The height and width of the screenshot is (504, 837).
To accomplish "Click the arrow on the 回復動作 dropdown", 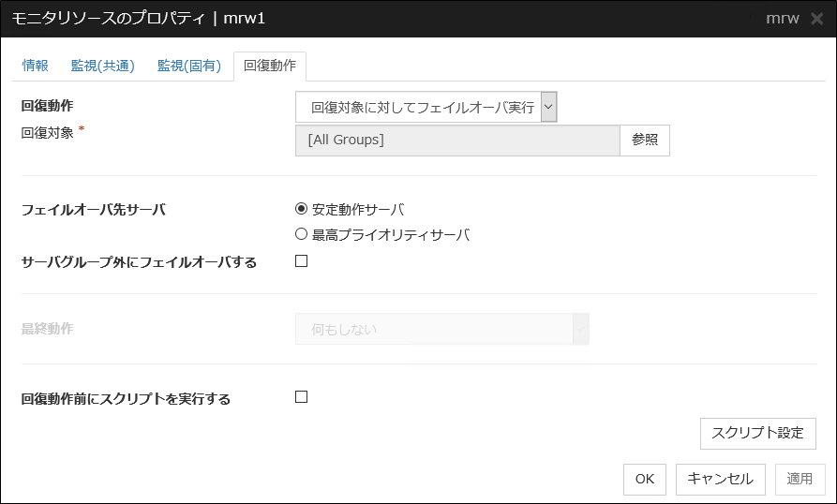I will click(x=549, y=108).
